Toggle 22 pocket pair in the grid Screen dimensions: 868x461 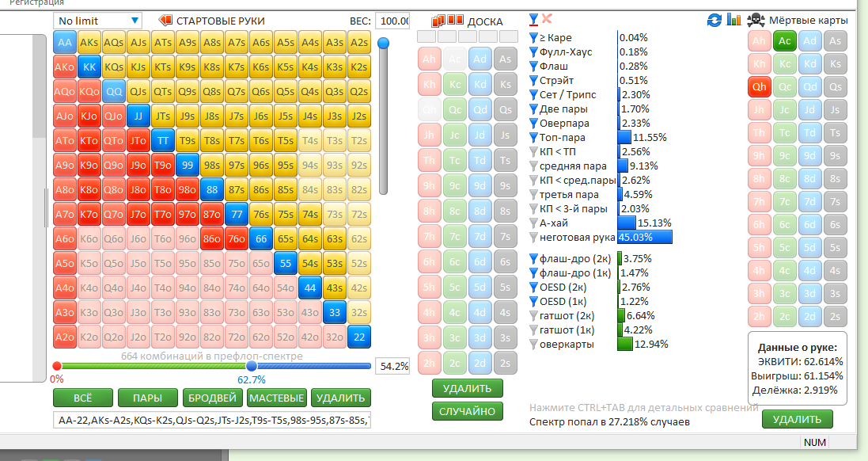tap(359, 337)
